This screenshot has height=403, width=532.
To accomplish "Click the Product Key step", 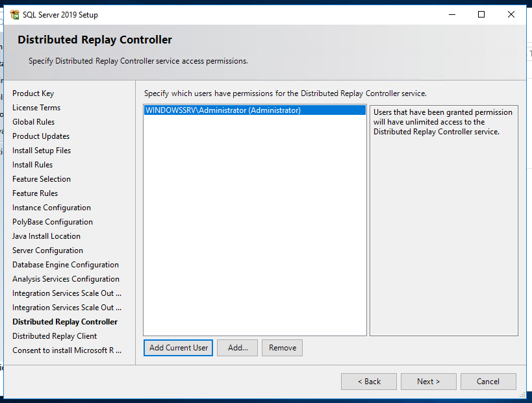I will (33, 93).
